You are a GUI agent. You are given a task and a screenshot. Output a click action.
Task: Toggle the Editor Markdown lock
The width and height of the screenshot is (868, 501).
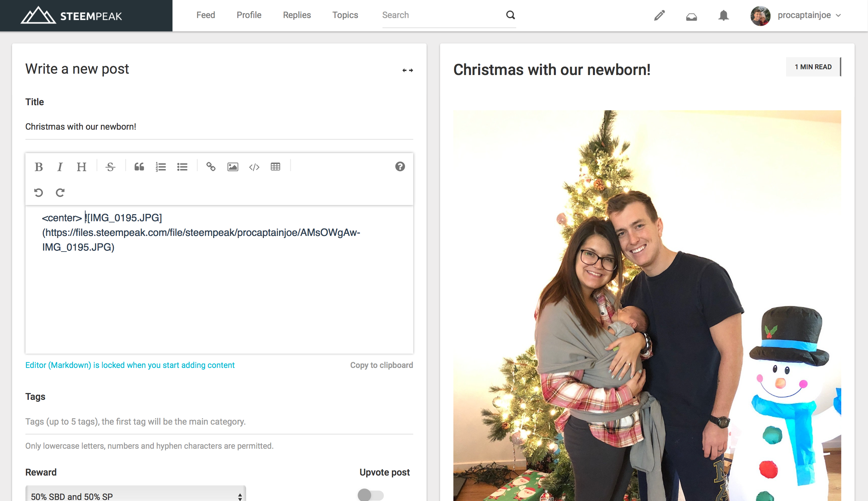[129, 365]
